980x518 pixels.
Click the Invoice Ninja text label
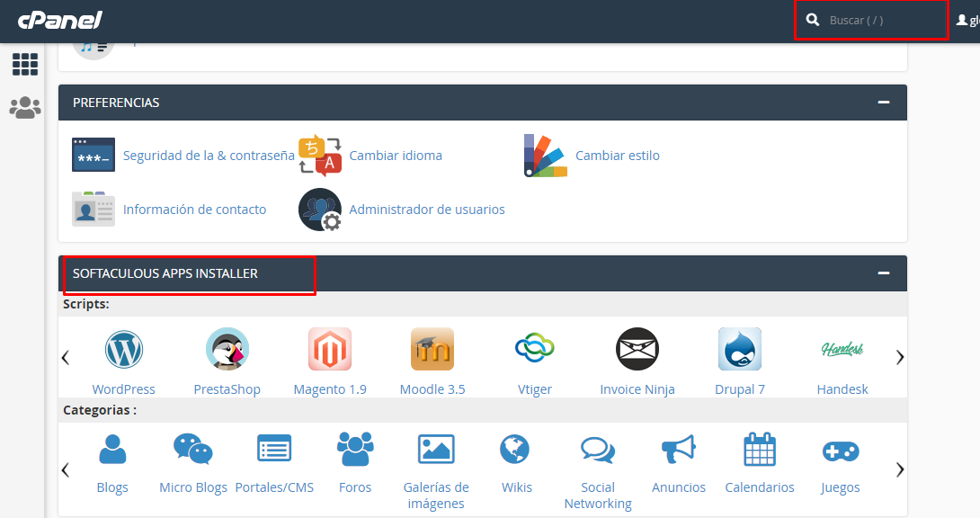[637, 389]
